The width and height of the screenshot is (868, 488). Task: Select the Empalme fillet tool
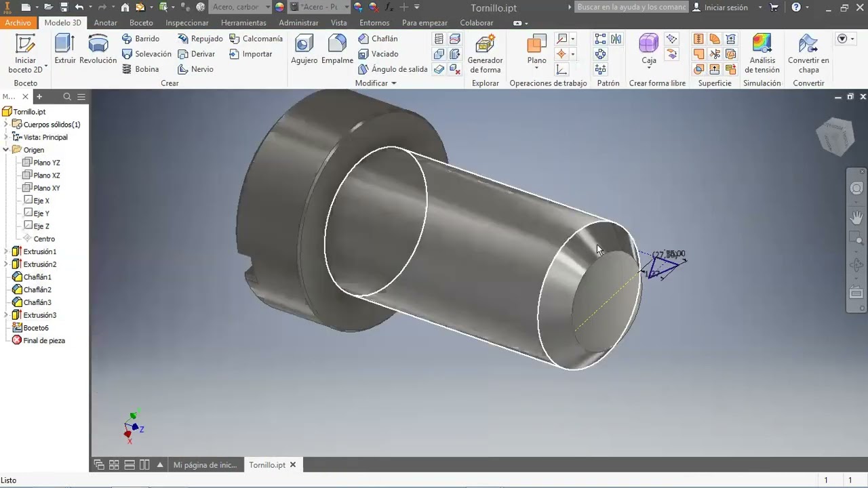click(337, 50)
